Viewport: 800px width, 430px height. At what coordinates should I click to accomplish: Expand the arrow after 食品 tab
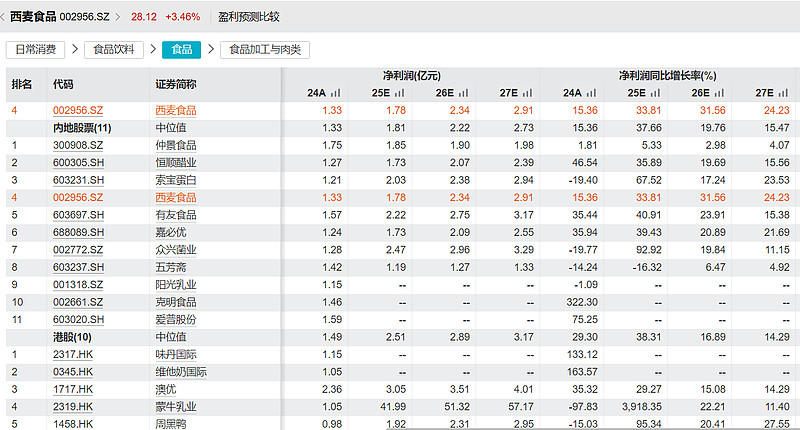tap(210, 49)
